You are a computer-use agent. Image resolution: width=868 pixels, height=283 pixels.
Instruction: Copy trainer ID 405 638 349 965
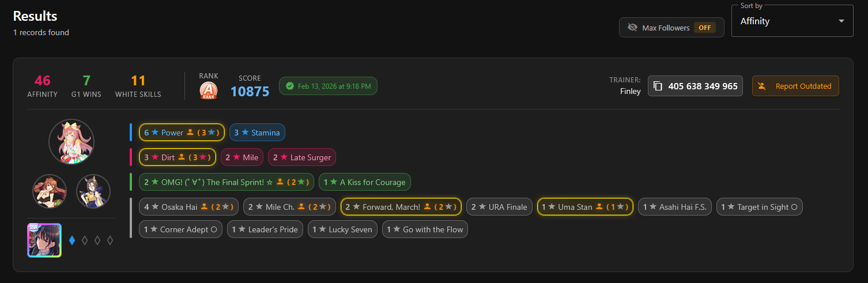[695, 86]
